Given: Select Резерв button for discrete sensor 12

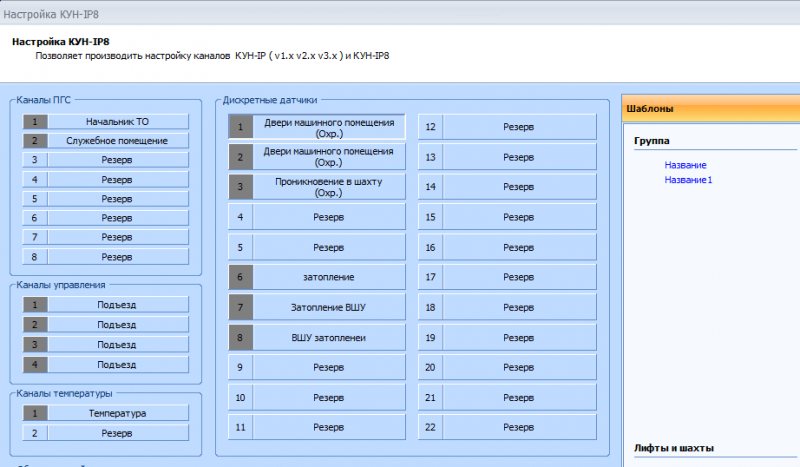Looking at the screenshot, I should click(518, 127).
